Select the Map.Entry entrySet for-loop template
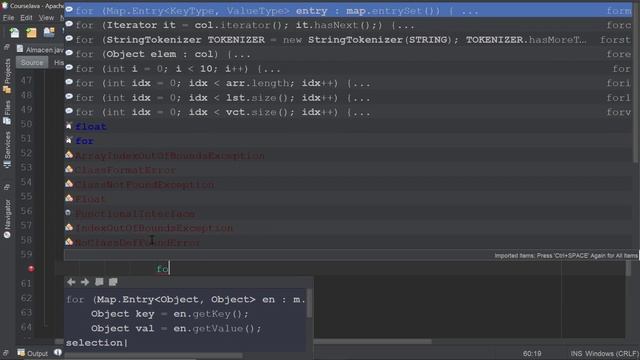Viewport: 640px width, 360px height. [x=349, y=11]
